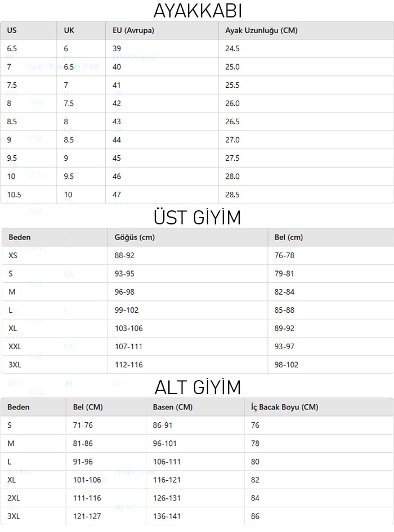Select the Ayak Uzunluğu (CM) column header
Image resolution: width=394 pixels, height=532 pixels.
pyautogui.click(x=261, y=30)
